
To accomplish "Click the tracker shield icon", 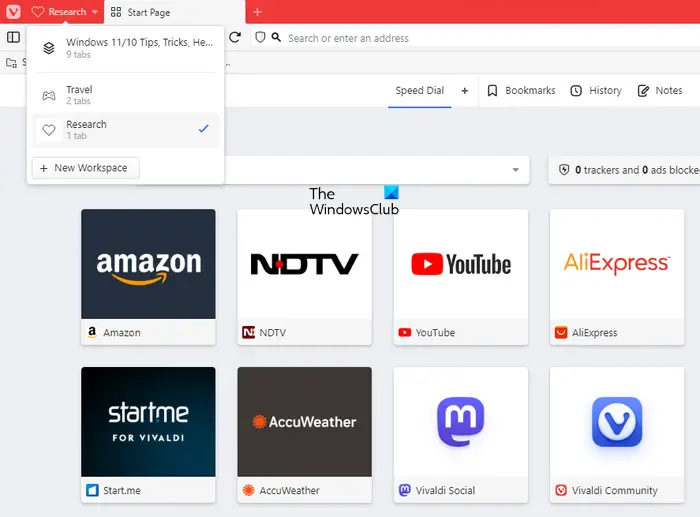I will [x=564, y=170].
